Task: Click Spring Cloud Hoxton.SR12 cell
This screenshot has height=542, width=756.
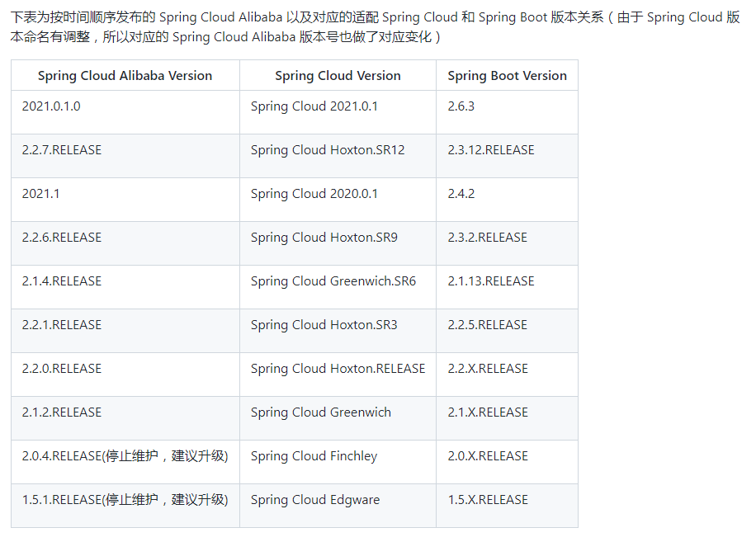Action: [x=338, y=156]
